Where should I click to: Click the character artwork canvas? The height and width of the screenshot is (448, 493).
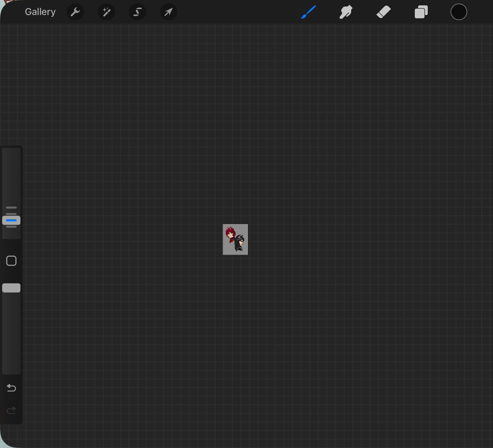coord(235,239)
